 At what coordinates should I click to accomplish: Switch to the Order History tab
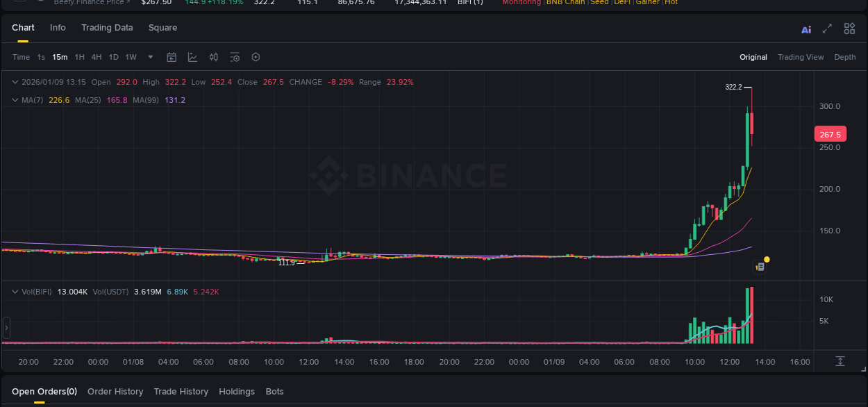(x=115, y=391)
